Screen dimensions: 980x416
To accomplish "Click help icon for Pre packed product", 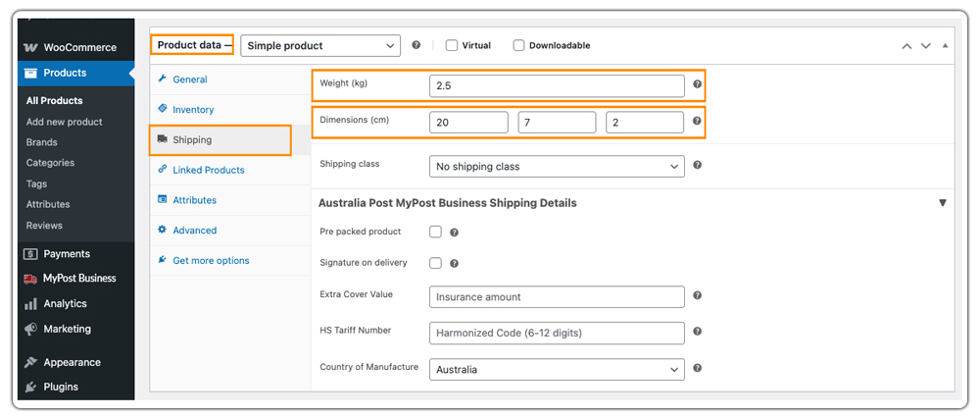I will [x=455, y=233].
